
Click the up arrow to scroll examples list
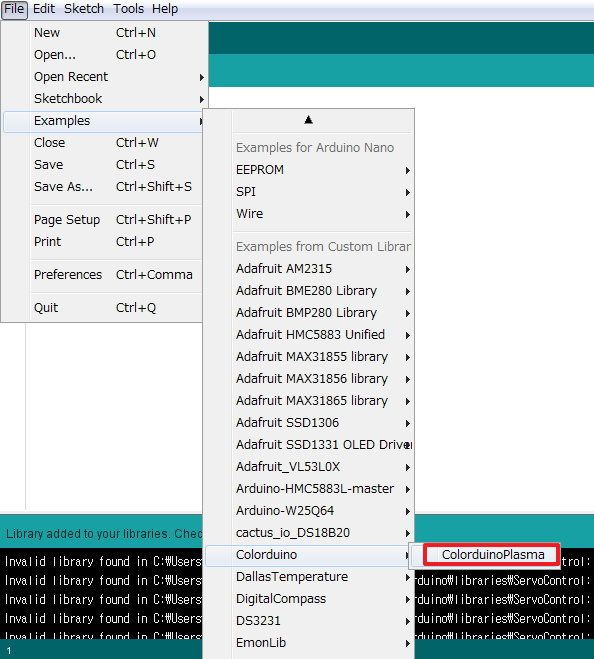309,120
